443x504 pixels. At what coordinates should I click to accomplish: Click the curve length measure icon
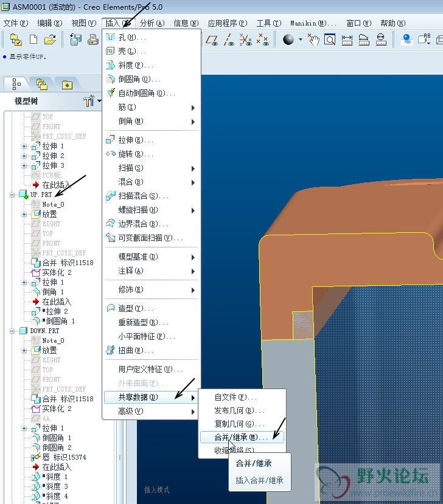pyautogui.click(x=364, y=40)
